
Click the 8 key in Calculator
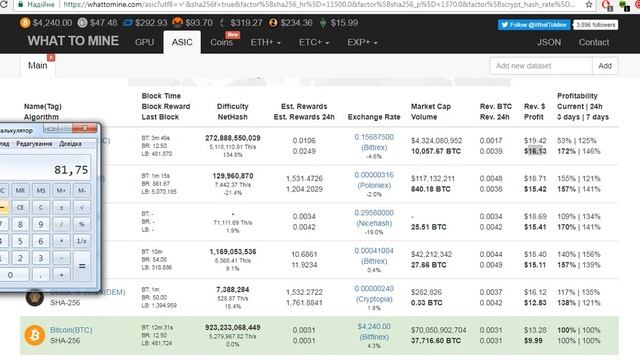point(20,224)
